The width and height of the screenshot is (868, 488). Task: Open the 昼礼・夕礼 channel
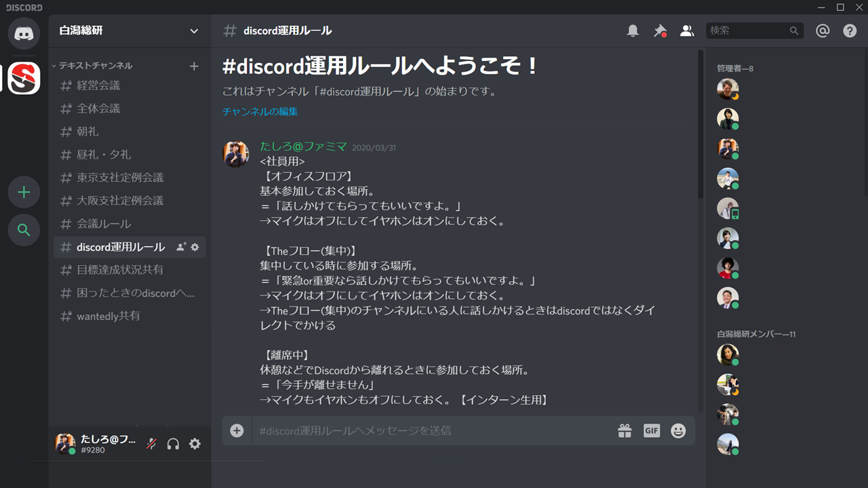(130, 155)
